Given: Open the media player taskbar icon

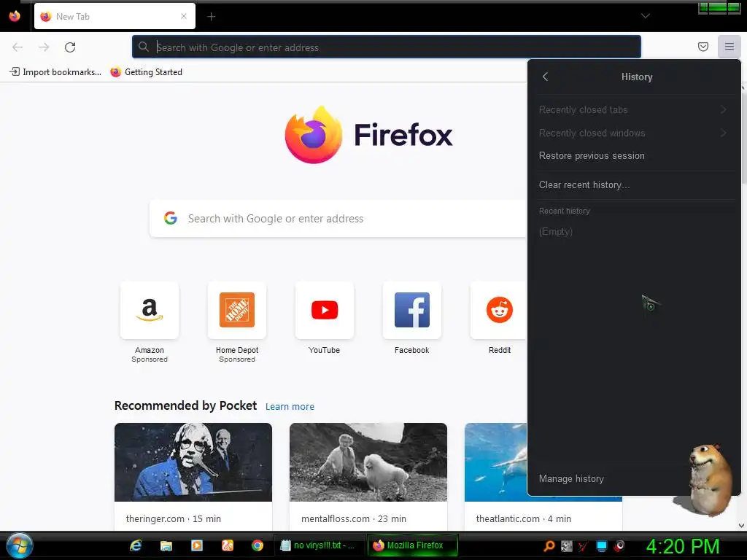Looking at the screenshot, I should click(x=197, y=545).
